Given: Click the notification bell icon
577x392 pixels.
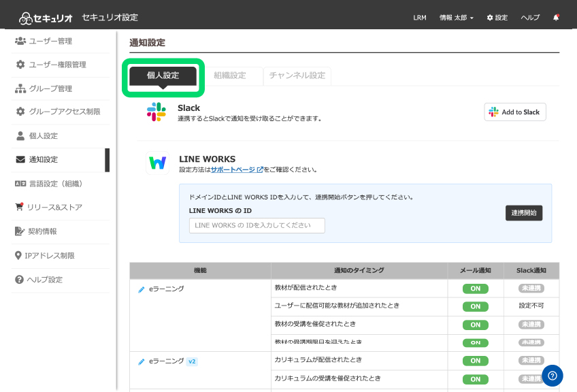Looking at the screenshot, I should click(x=557, y=17).
